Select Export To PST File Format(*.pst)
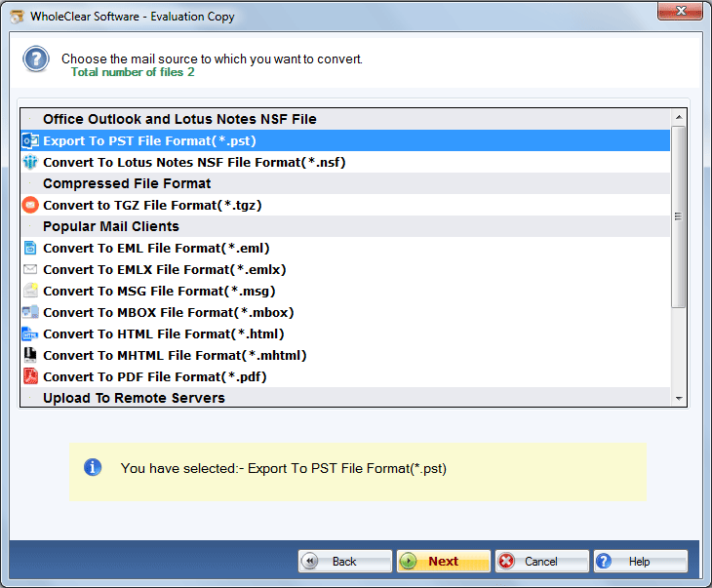The image size is (712, 588). 345,140
